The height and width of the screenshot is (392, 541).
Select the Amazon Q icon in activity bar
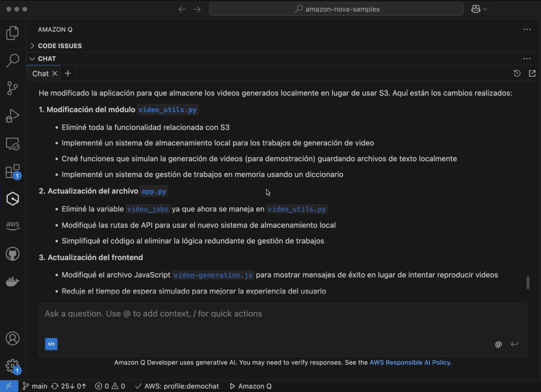pyautogui.click(x=13, y=199)
